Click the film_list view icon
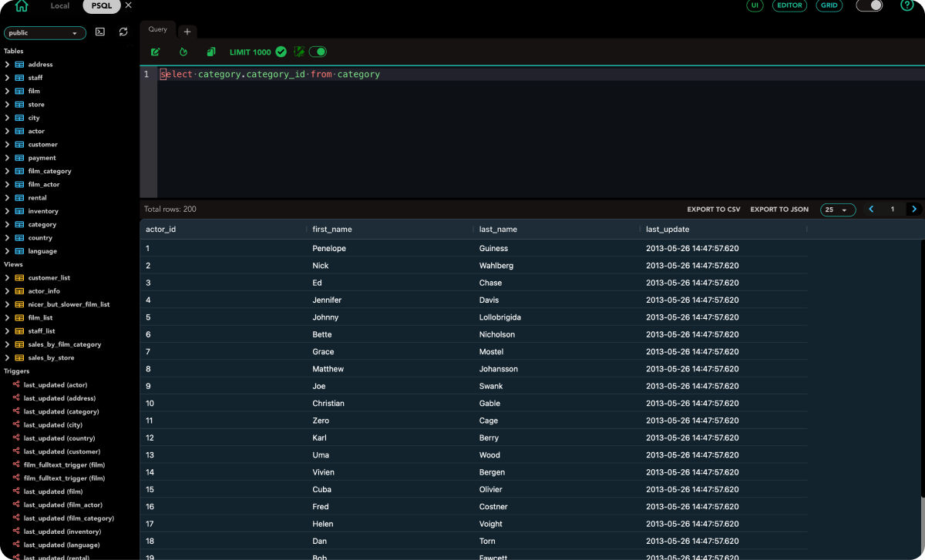Screen dimensions: 925x560 [x=19, y=317]
